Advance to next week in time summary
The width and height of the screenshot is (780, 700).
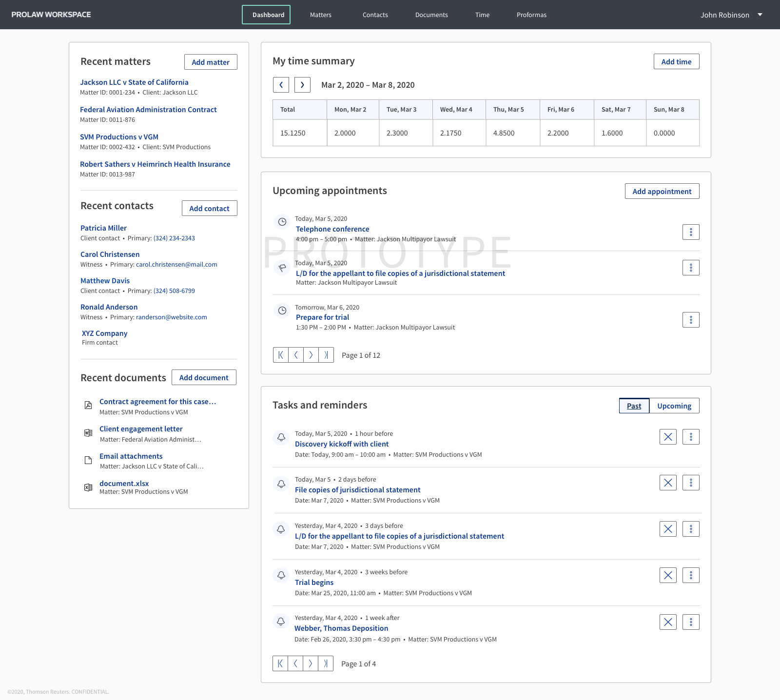coord(302,84)
